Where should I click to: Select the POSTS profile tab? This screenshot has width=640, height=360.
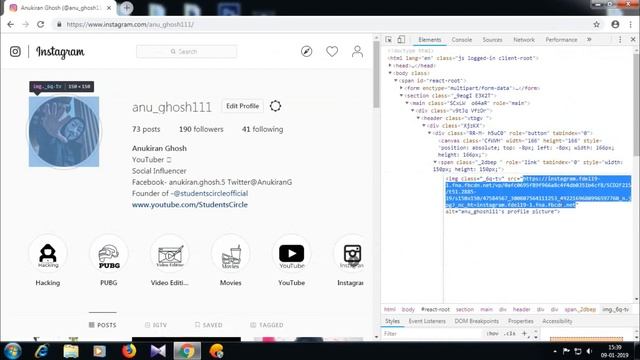pos(102,325)
